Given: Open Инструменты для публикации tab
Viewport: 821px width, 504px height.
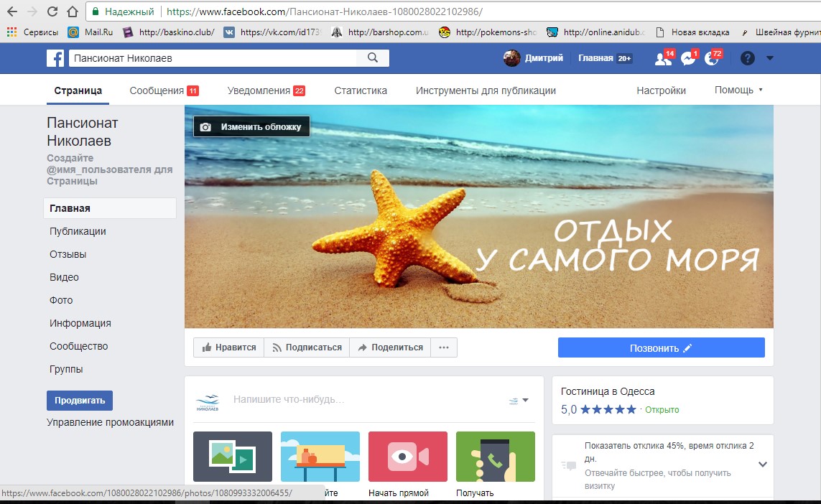Looking at the screenshot, I should click(486, 90).
